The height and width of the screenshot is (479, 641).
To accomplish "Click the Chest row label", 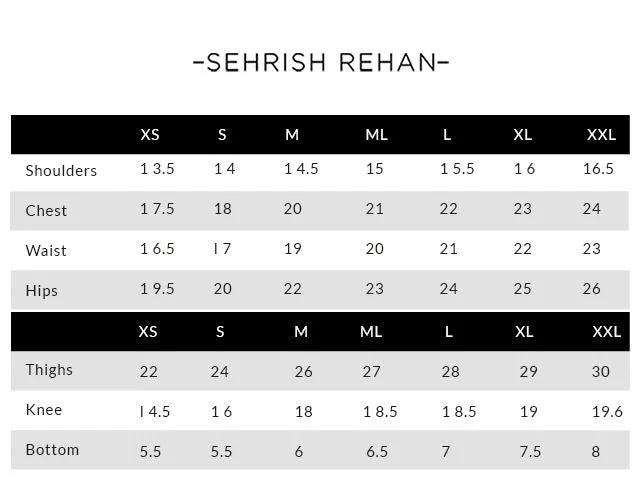I will 46,211.
